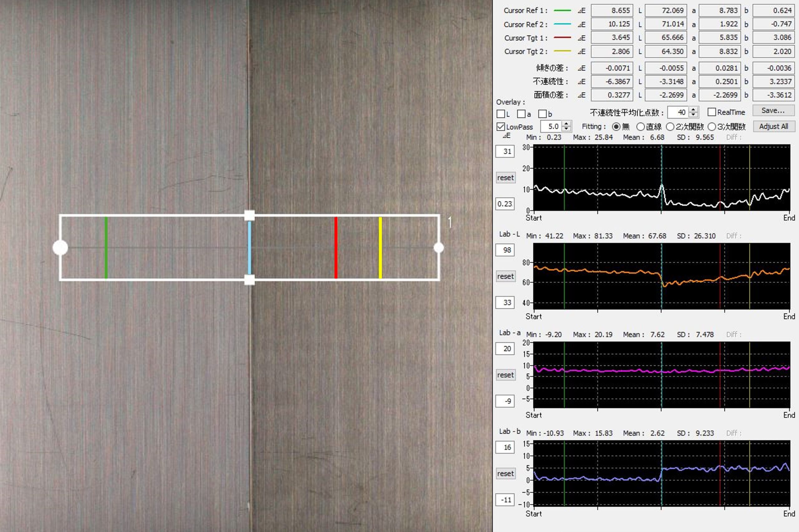Image resolution: width=799 pixels, height=532 pixels.
Task: Click the green cursor line in the ⊿E graph
Action: click(x=564, y=178)
